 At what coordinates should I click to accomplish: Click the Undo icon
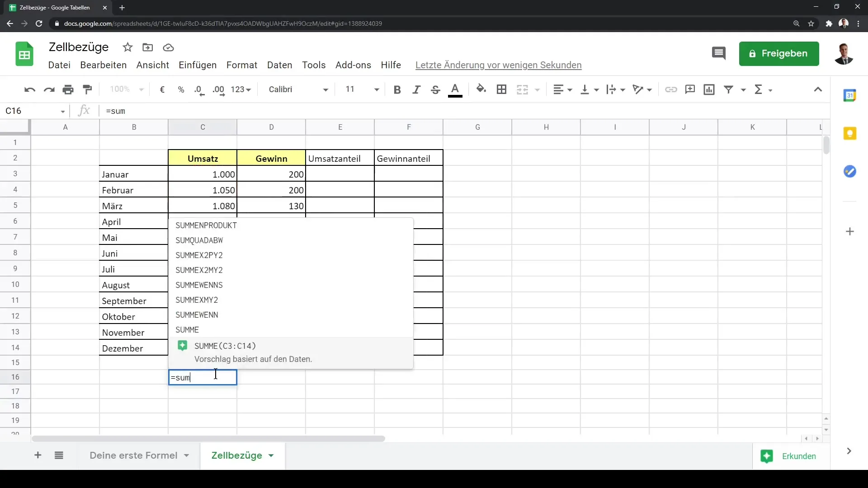click(30, 89)
